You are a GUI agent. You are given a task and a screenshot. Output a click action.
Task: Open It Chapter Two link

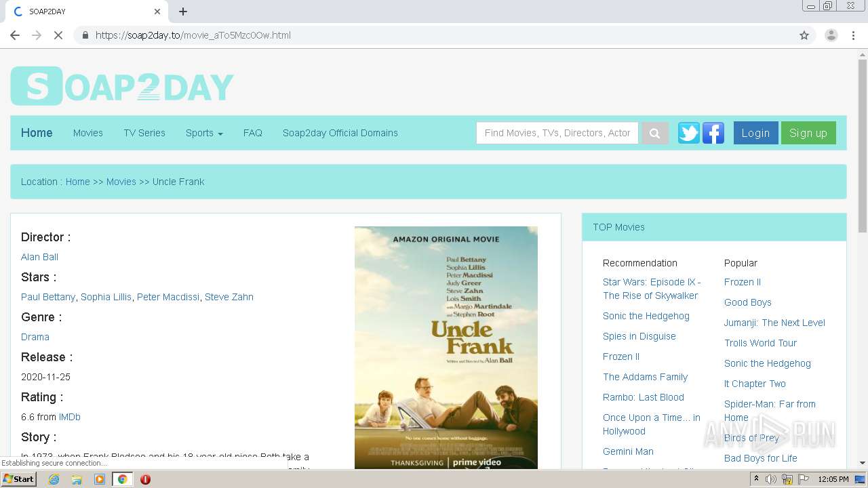[755, 384]
